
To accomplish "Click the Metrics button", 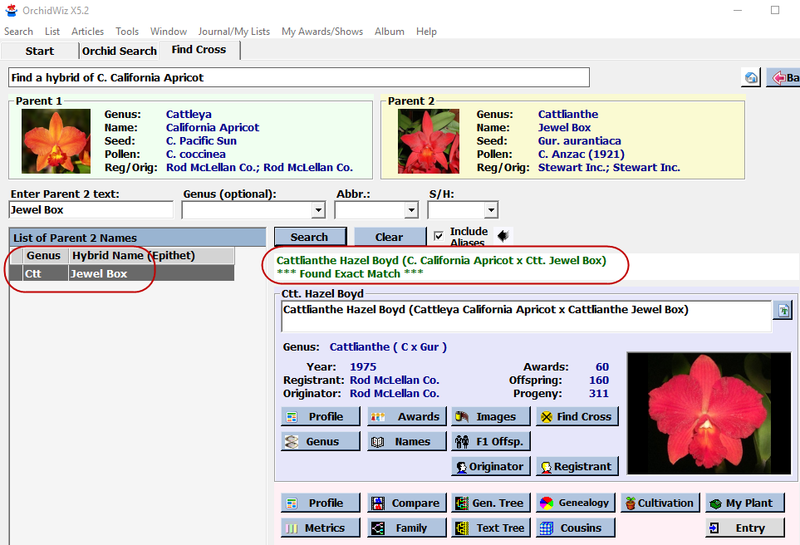I will 320,528.
